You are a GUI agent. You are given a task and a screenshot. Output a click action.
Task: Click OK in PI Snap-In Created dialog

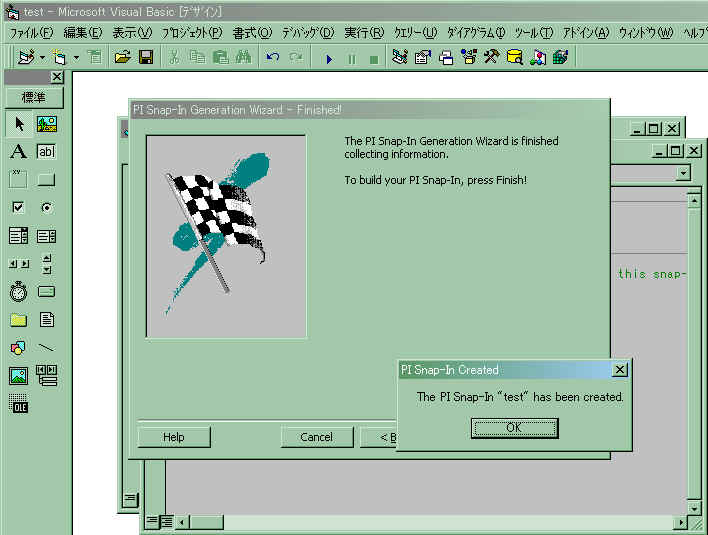[x=514, y=428]
